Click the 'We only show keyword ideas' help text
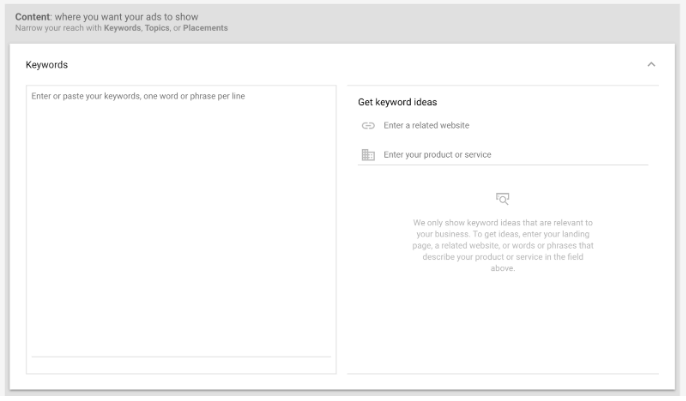Screen dimensions: 686x401 503,245
